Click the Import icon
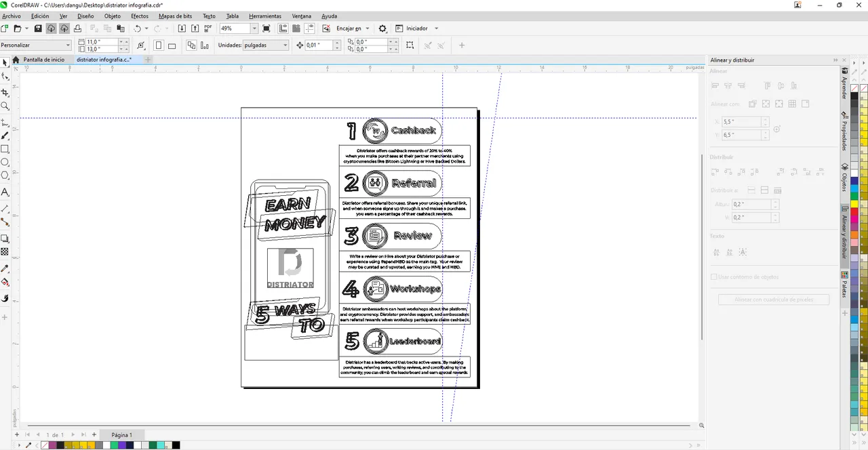The height and width of the screenshot is (450, 868). (x=182, y=28)
